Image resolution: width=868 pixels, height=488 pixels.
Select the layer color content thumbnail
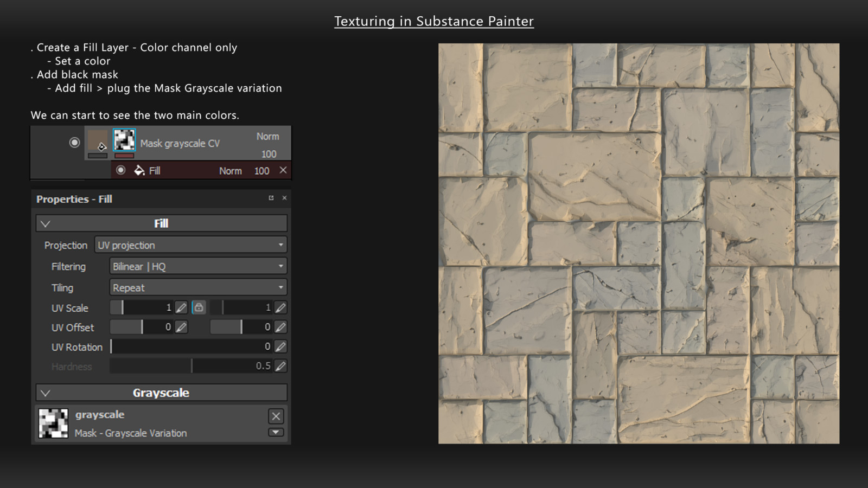point(98,141)
